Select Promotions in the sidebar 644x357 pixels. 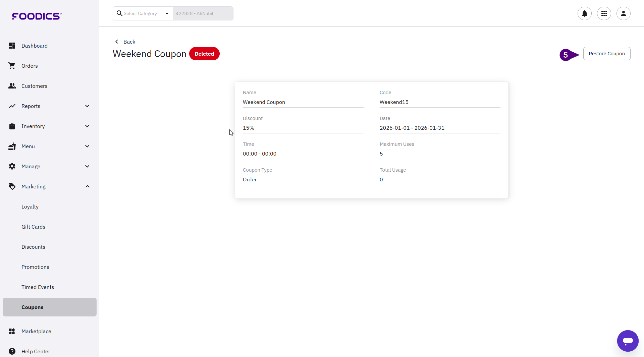35,267
